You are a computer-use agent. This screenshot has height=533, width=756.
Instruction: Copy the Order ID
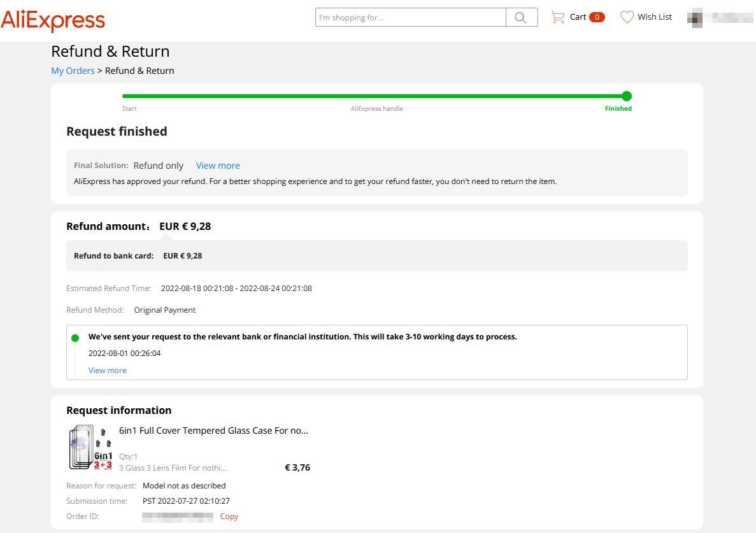229,516
